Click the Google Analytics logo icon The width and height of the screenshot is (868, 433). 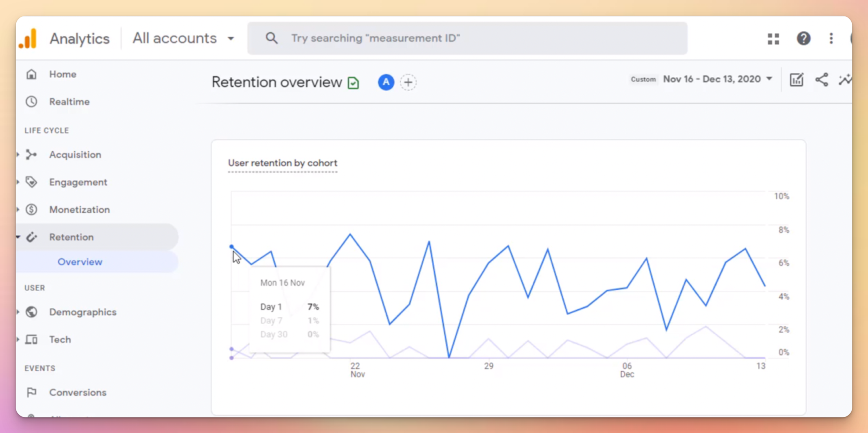tap(28, 39)
